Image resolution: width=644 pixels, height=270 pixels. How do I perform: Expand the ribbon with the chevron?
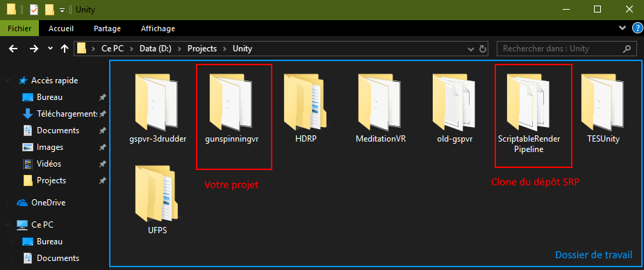coord(622,28)
